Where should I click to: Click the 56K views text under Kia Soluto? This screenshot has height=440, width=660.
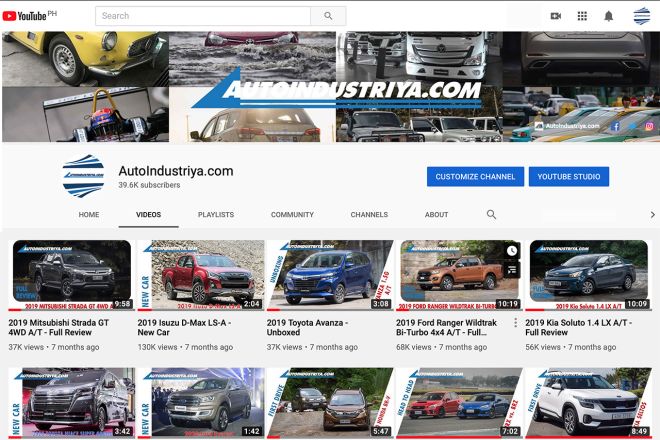543,347
